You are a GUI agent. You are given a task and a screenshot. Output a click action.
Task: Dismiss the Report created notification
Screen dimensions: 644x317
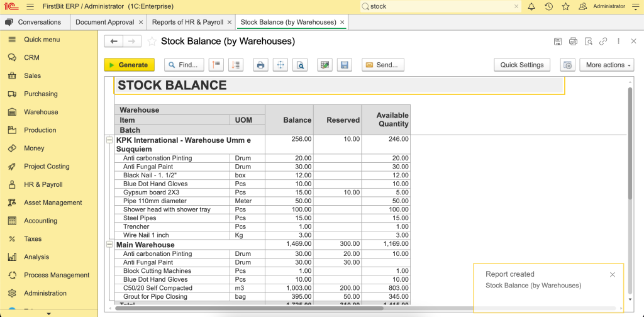pyautogui.click(x=613, y=275)
